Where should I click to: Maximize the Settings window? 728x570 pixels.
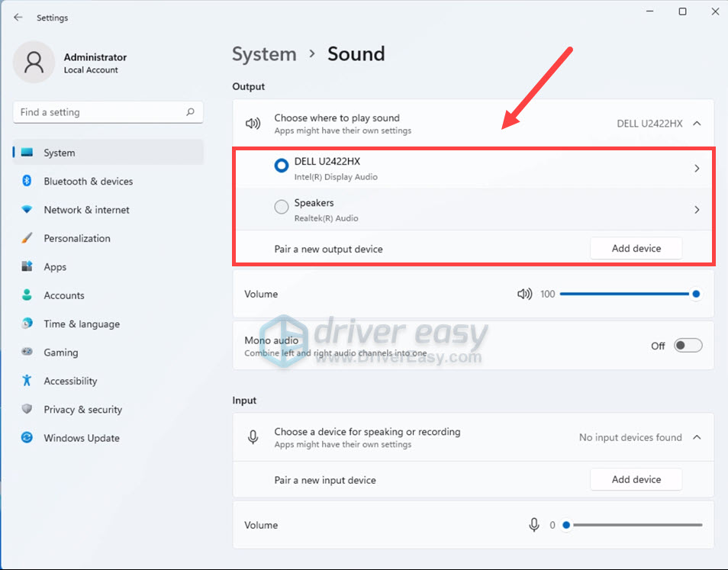click(682, 11)
